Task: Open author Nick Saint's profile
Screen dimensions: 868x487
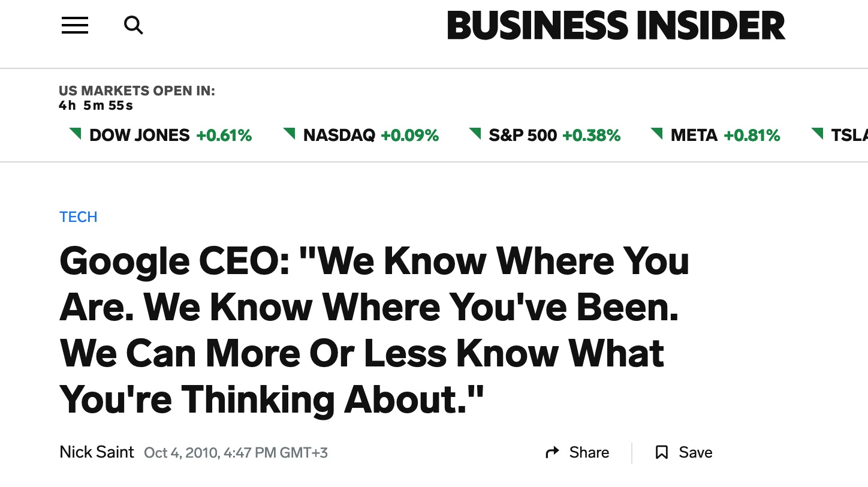Action: (x=97, y=452)
